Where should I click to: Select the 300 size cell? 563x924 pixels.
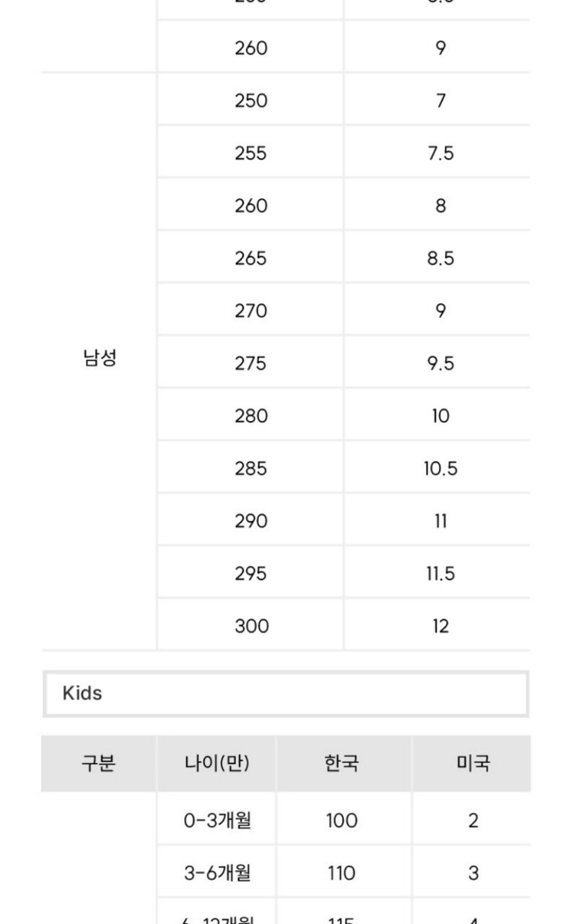(250, 626)
